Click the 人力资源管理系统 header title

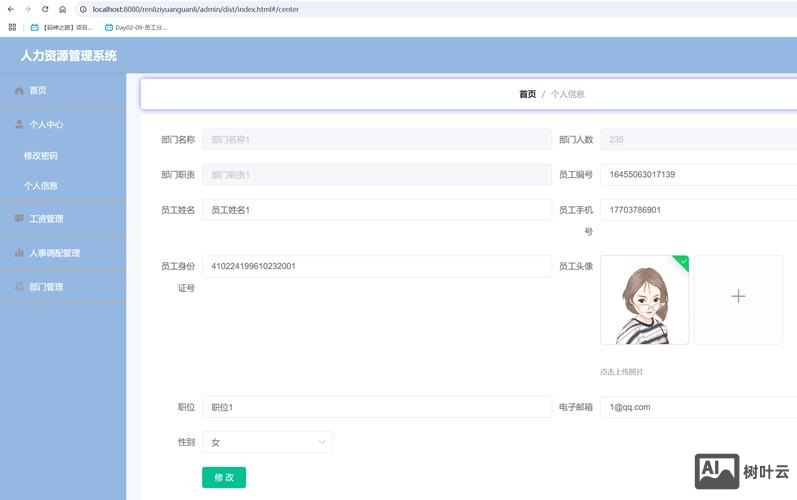click(x=69, y=55)
